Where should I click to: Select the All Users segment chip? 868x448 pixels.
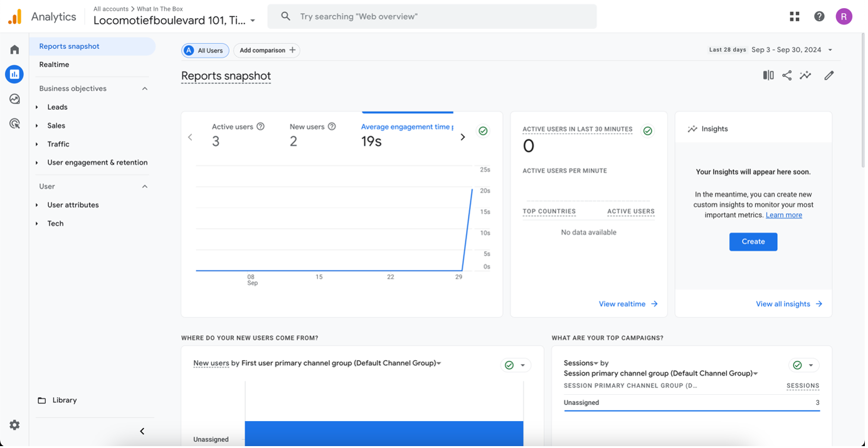pos(205,50)
